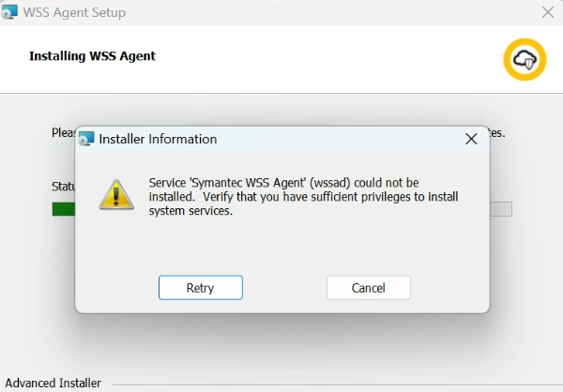Image resolution: width=563 pixels, height=392 pixels.
Task: Click the partially hidden Status label
Action: pyautogui.click(x=63, y=187)
